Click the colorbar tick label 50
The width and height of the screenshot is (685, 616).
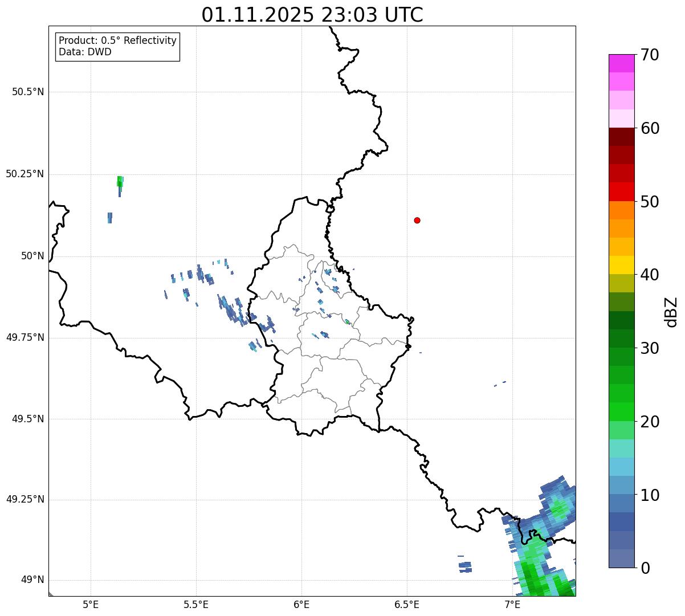coord(650,202)
